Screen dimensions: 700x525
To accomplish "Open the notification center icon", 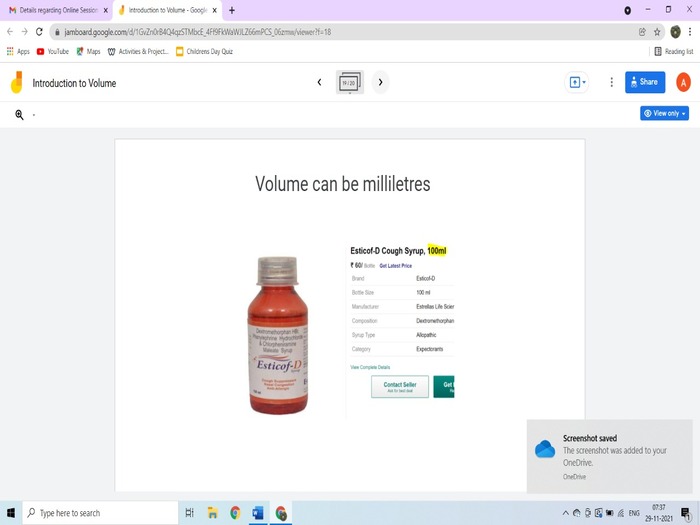I will click(x=685, y=513).
